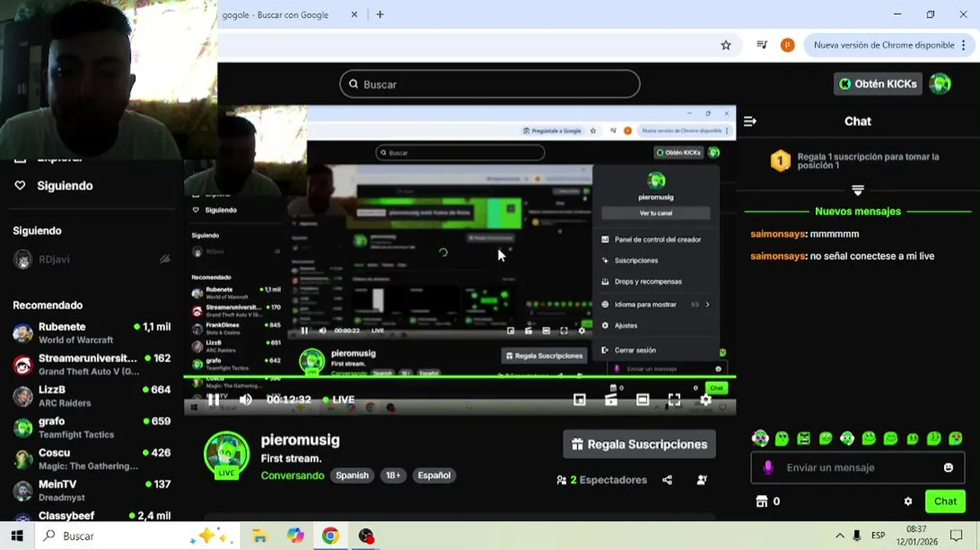The width and height of the screenshot is (980, 550).
Task: Click gold rank 1 badge in leaderboard
Action: [780, 161]
